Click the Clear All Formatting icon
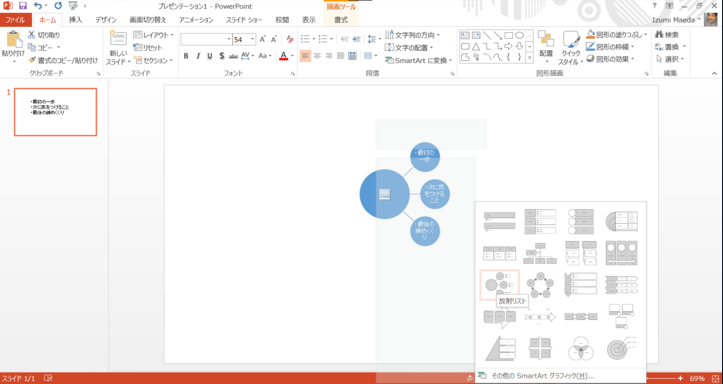Viewport: 723px width, 384px height. 290,40
